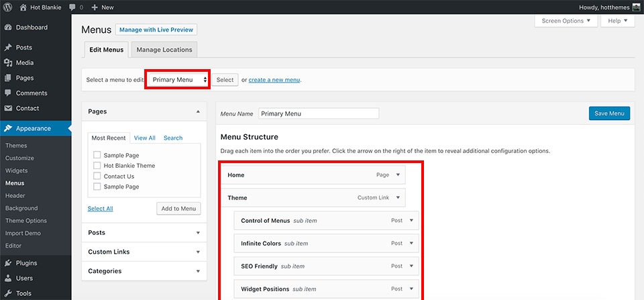Expand Control of Menus item options

tap(411, 220)
